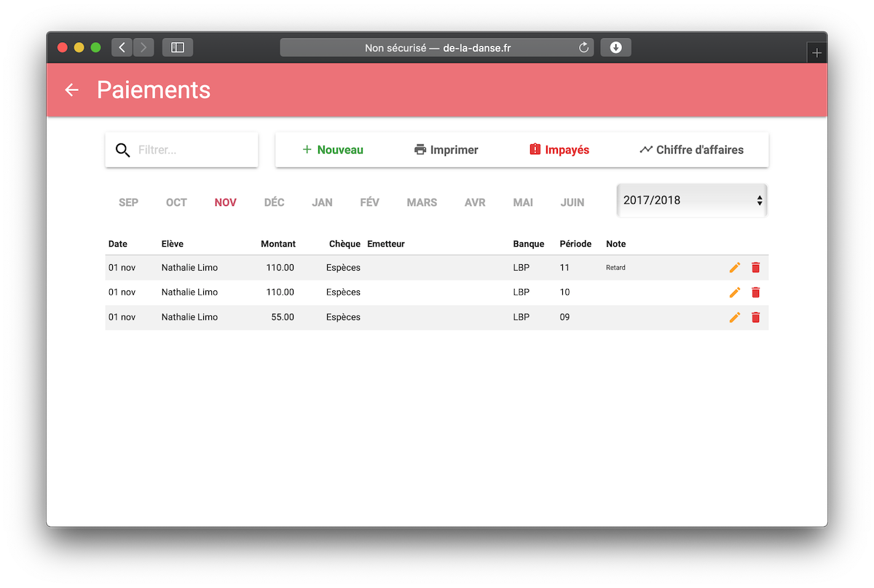Edit the payment with period 11

[734, 268]
